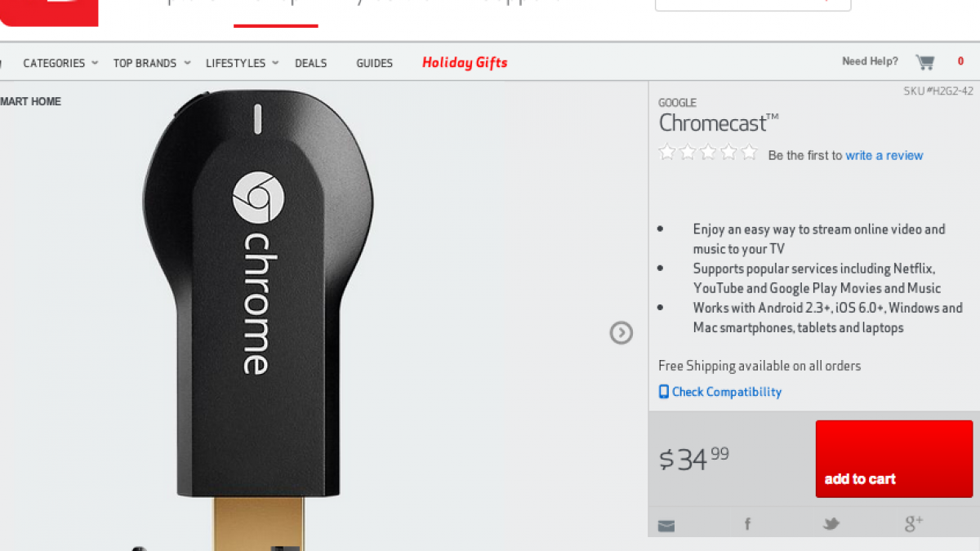Expand the Categories dropdown menu

click(x=60, y=63)
